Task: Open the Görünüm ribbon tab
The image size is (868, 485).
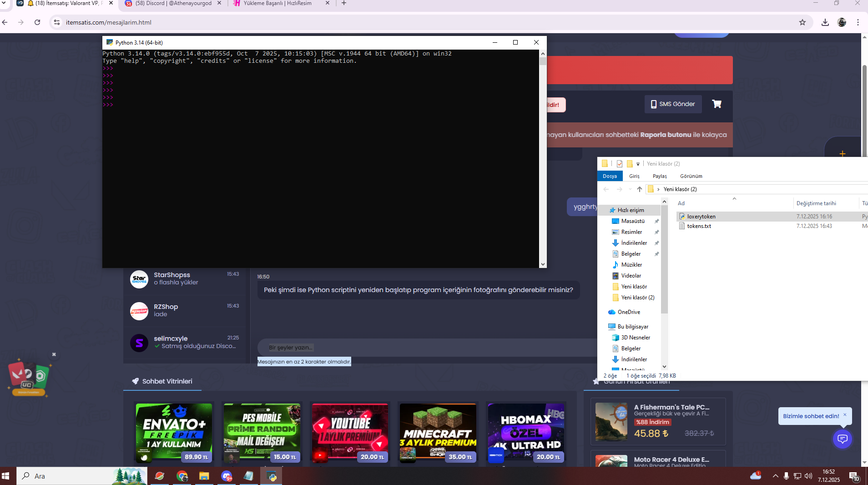Action: pyautogui.click(x=691, y=176)
